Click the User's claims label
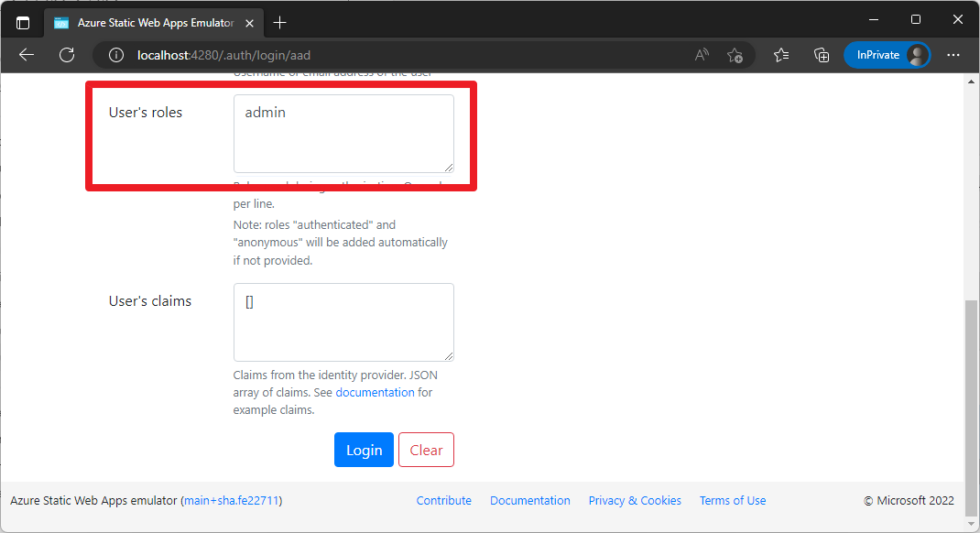Viewport: 980px width, 533px height. pos(150,301)
